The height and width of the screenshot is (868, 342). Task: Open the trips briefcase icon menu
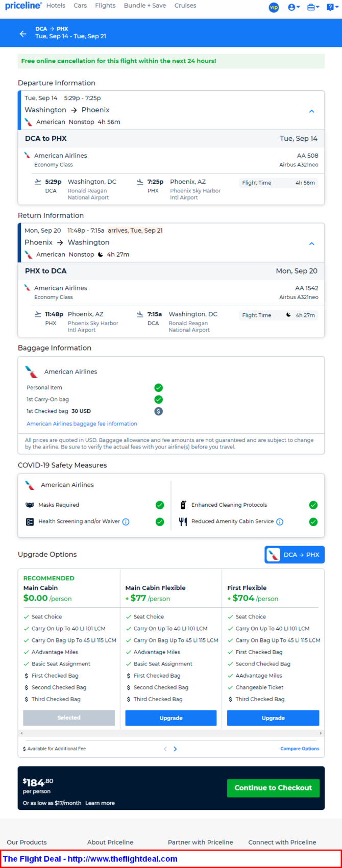click(313, 7)
